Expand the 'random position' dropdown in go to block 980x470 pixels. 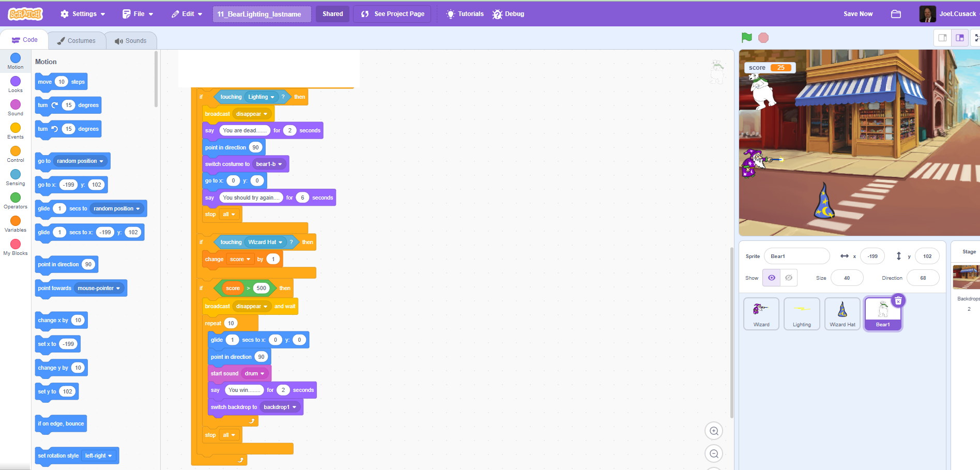tap(81, 161)
